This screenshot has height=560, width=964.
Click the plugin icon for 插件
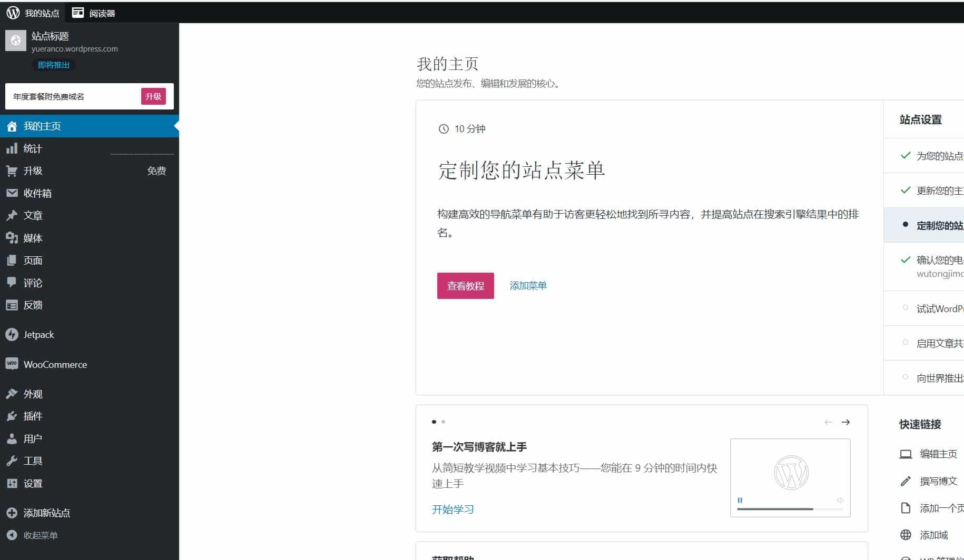pos(12,416)
